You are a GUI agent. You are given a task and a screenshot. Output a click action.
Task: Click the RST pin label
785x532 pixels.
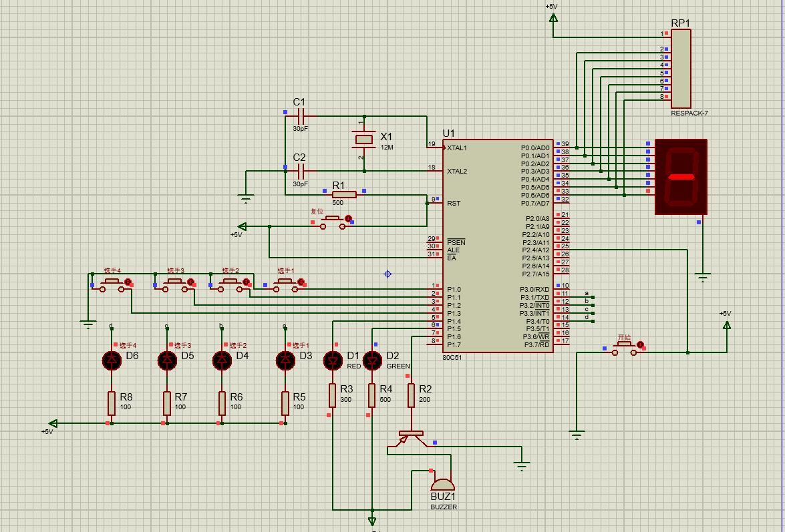pyautogui.click(x=454, y=203)
